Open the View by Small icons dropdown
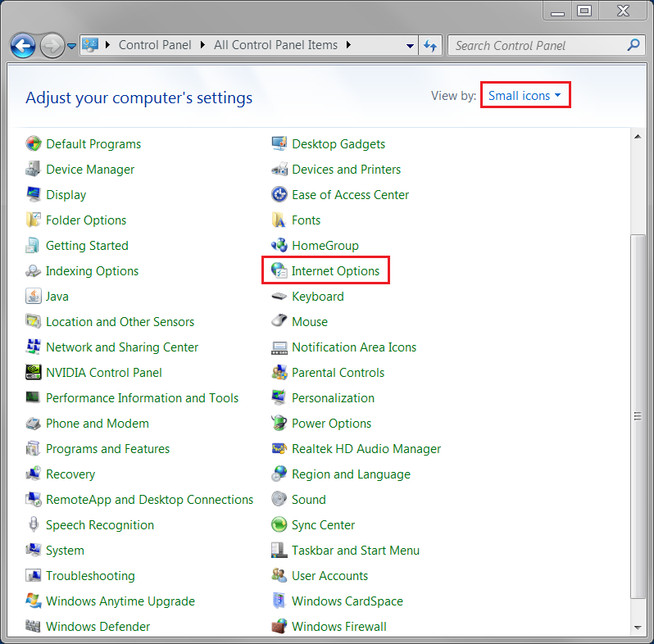Screen dimensions: 654x644 pos(525,96)
